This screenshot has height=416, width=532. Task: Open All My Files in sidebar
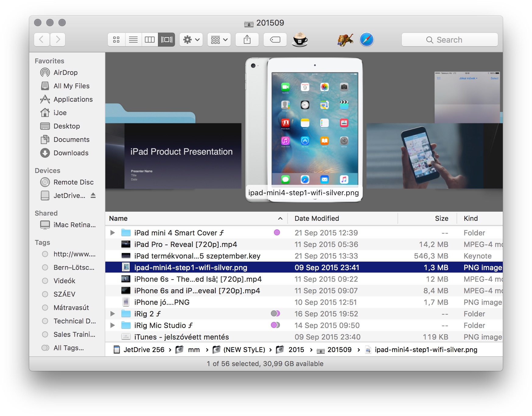[67, 86]
